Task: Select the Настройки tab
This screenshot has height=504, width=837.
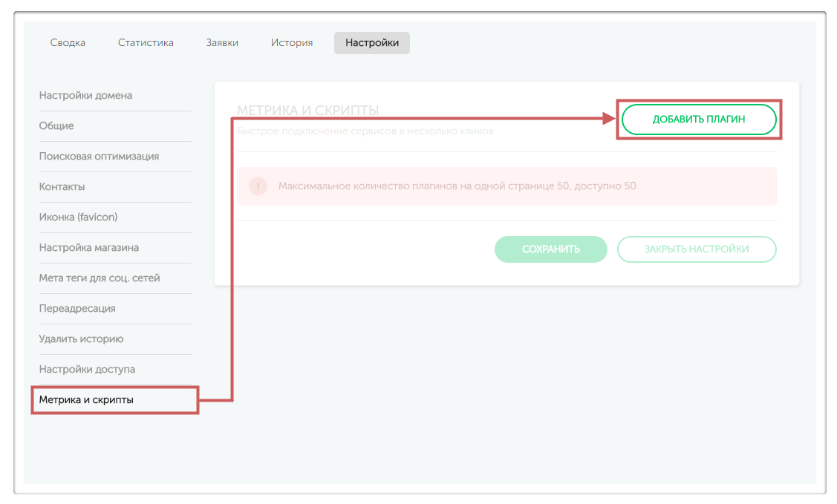Action: click(371, 43)
